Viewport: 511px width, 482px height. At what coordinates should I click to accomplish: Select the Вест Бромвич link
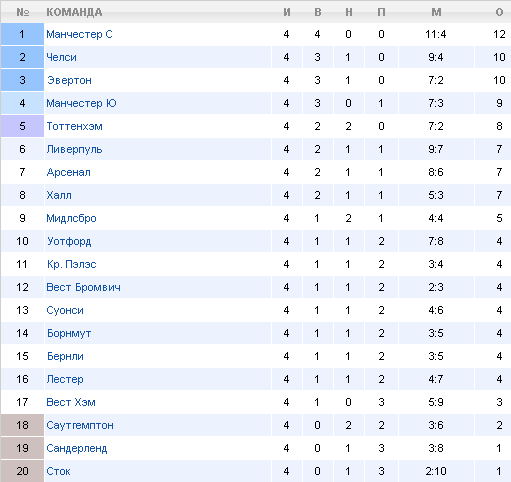(x=83, y=287)
